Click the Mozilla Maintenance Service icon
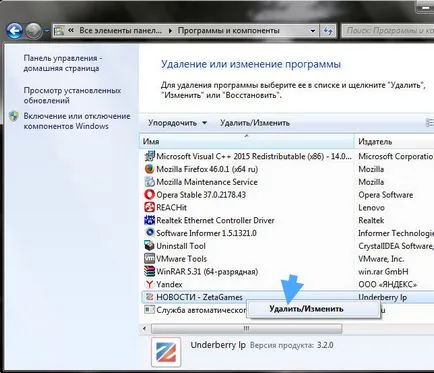 (149, 182)
